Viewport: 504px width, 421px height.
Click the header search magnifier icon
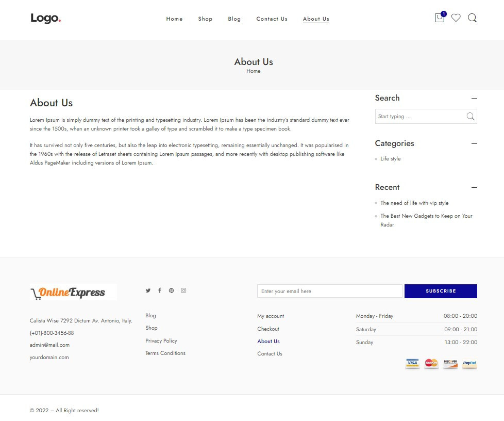[472, 18]
